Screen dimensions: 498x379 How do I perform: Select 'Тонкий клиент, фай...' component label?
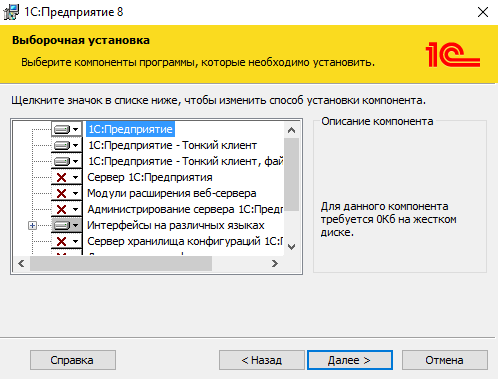tap(185, 161)
